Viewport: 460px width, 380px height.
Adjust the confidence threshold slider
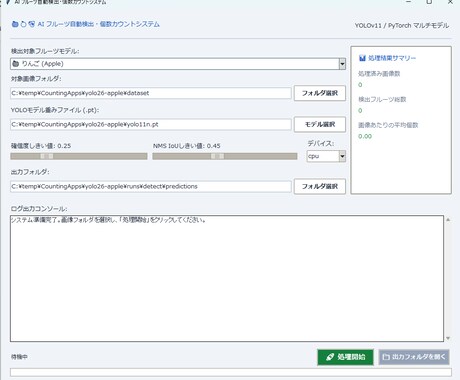[x=79, y=156]
